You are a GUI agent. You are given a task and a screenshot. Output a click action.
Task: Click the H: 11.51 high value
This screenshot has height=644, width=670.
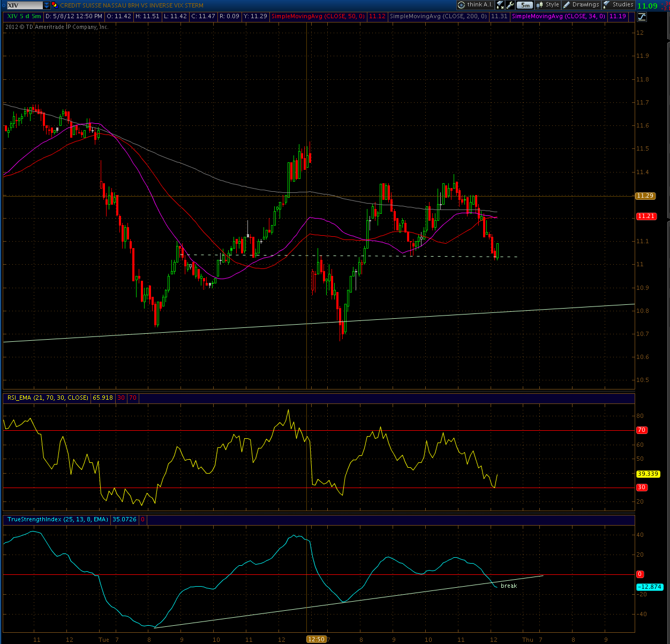pos(147,16)
